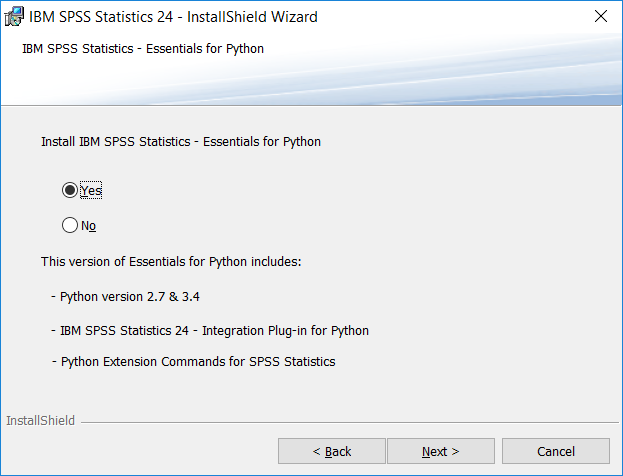Viewport: 623px width, 476px height.
Task: Select the Yes radio button
Action: [70, 190]
